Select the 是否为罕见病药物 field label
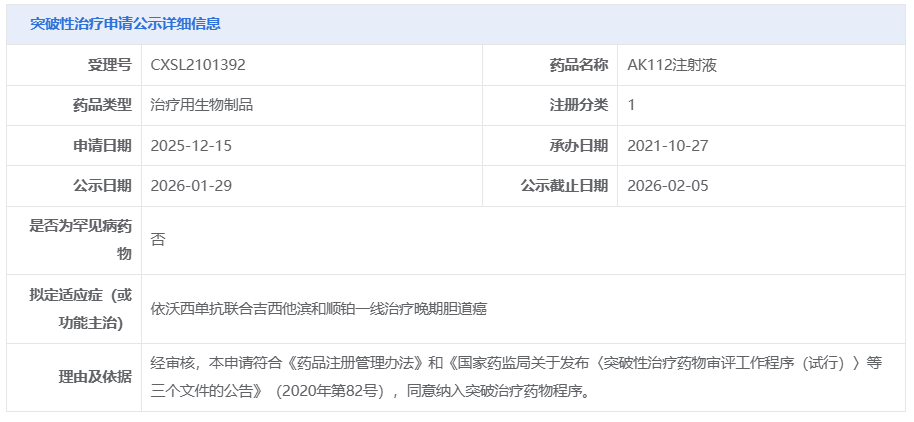 click(x=82, y=240)
